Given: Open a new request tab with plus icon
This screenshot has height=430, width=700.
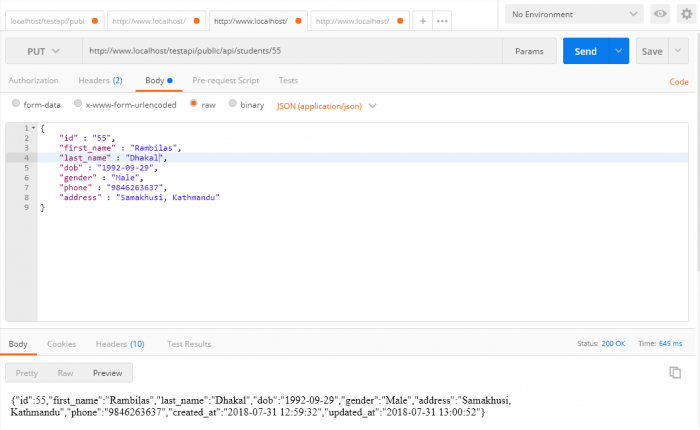Looking at the screenshot, I should pos(422,21).
